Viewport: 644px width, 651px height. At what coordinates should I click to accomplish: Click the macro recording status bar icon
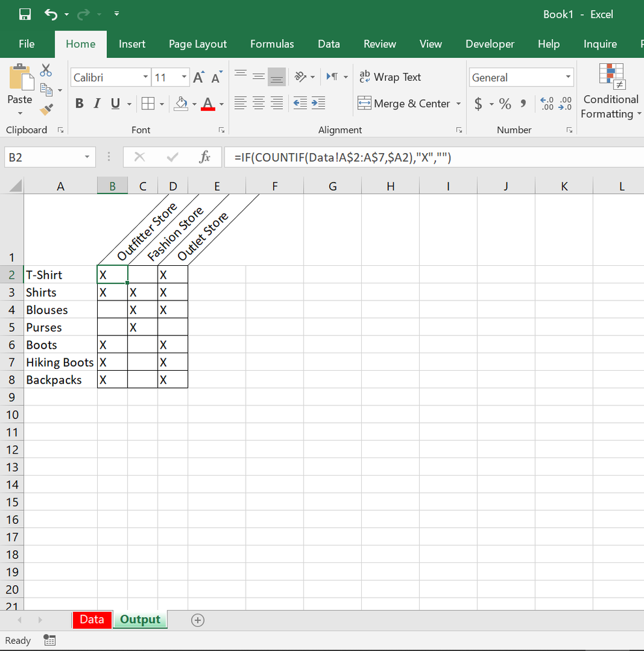click(x=50, y=640)
